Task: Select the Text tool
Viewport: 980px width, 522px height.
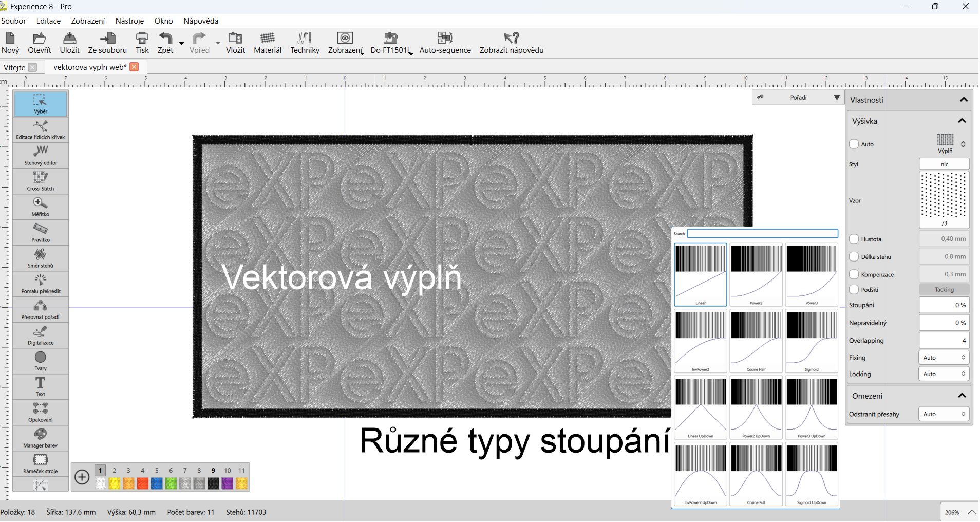Action: point(41,387)
